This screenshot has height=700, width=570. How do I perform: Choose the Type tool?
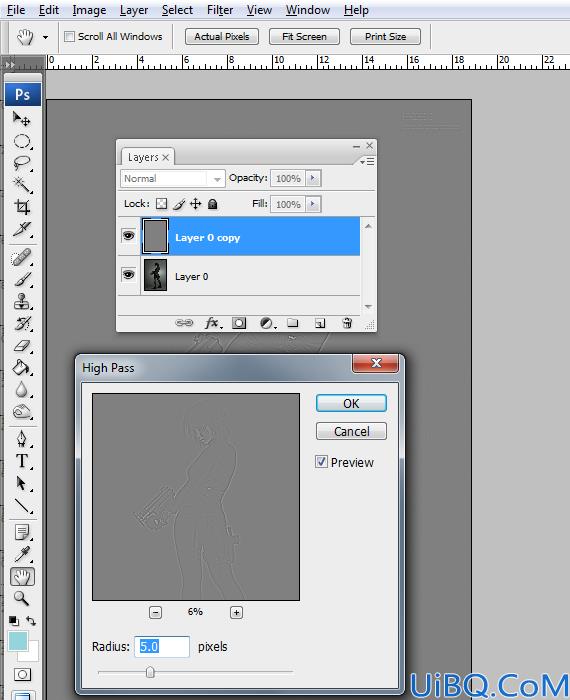(x=22, y=461)
